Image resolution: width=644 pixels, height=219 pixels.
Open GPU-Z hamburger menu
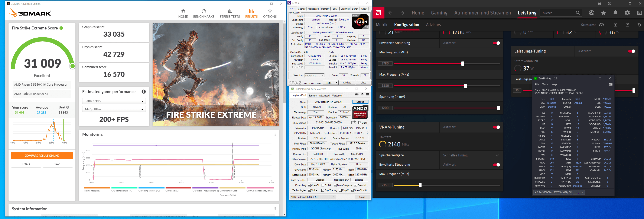tap(368, 94)
